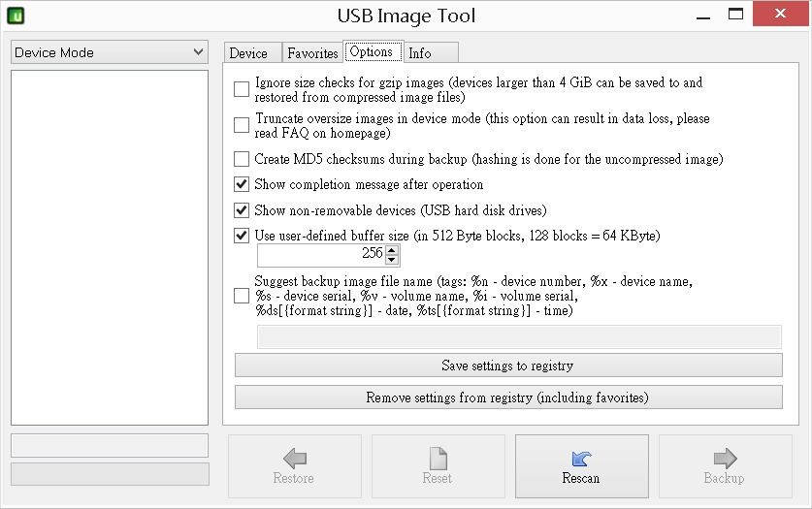The image size is (812, 509).
Task: Uncheck Show non-removable devices option
Action: pos(242,210)
